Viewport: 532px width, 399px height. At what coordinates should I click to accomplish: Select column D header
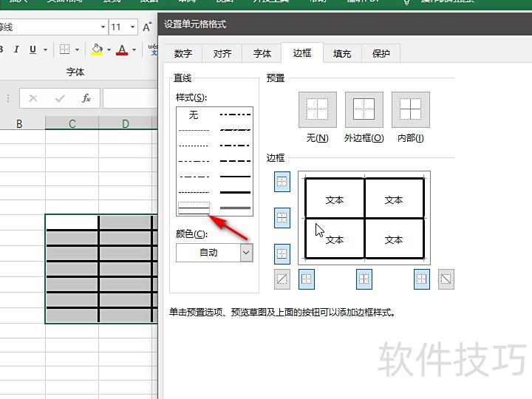click(x=126, y=123)
